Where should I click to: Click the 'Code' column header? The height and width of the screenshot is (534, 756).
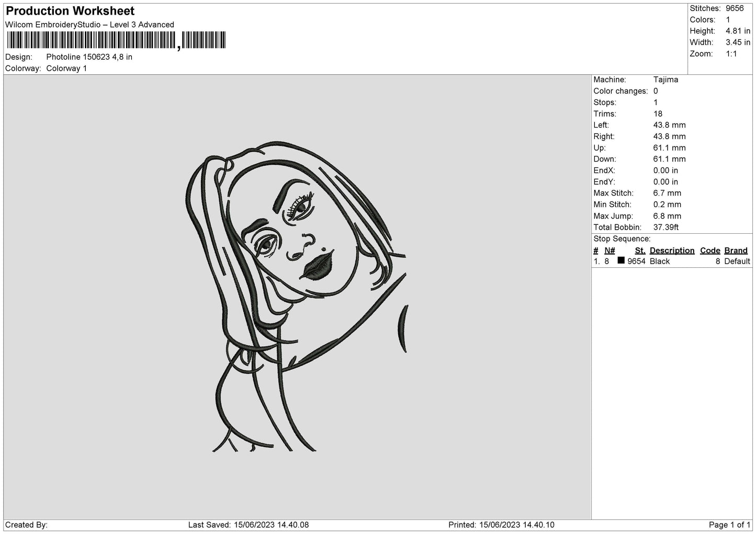pos(710,251)
